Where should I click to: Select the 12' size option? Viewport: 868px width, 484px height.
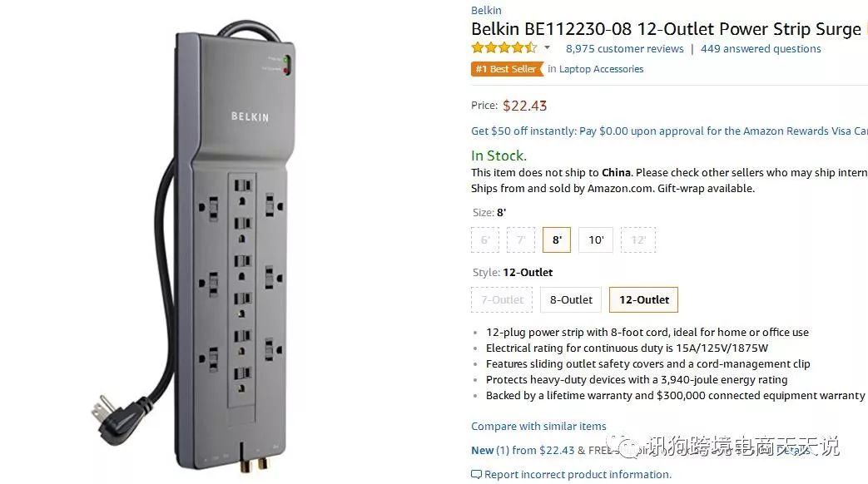[x=638, y=240]
